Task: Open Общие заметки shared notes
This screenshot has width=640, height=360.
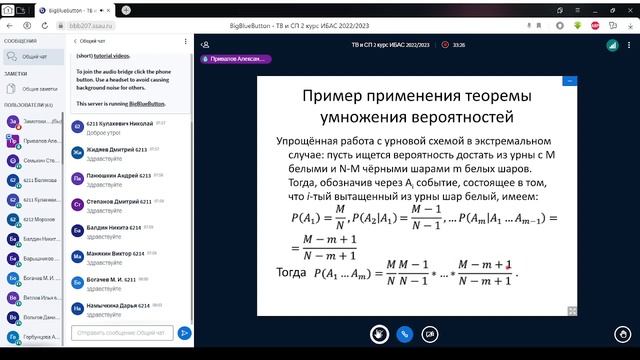Action: coord(33,89)
